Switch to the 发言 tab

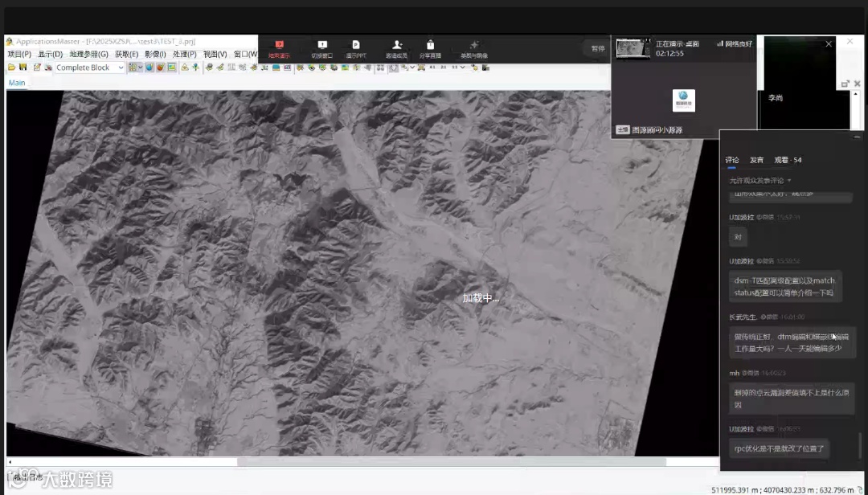[x=756, y=160]
